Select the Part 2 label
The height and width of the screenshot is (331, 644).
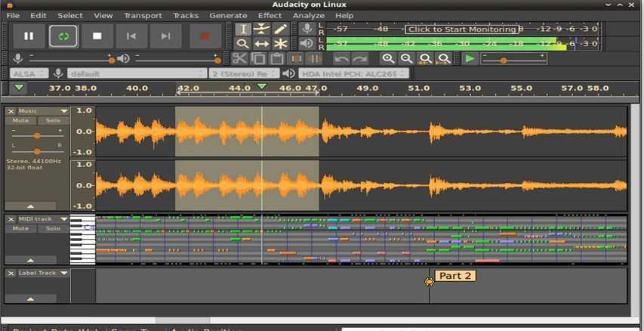click(x=455, y=276)
